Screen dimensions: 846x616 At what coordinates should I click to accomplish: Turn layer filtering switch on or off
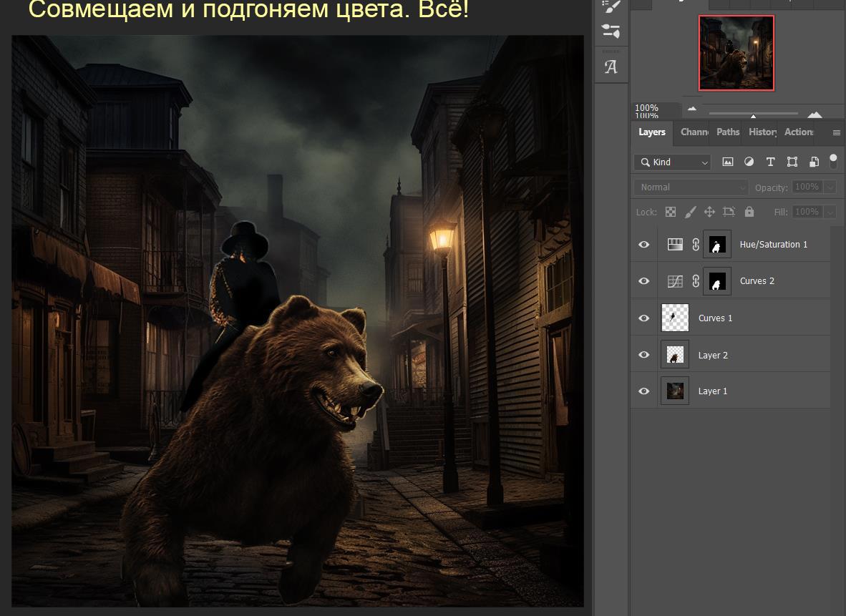coord(833,162)
